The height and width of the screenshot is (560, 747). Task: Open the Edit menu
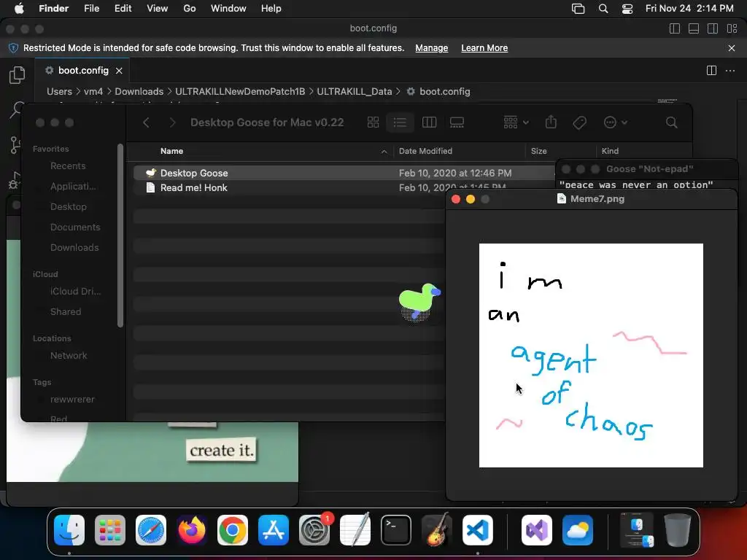point(123,9)
